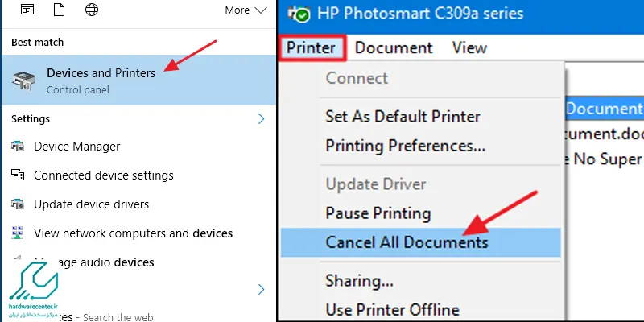This screenshot has height=322, width=644.
Task: Click the Device Manager icon
Action: pyautogui.click(x=18, y=147)
